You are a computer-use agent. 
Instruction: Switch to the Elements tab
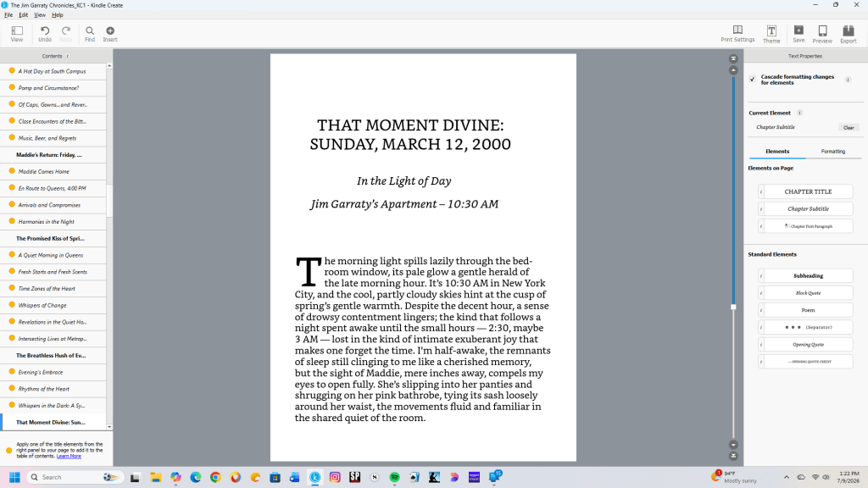pyautogui.click(x=777, y=152)
